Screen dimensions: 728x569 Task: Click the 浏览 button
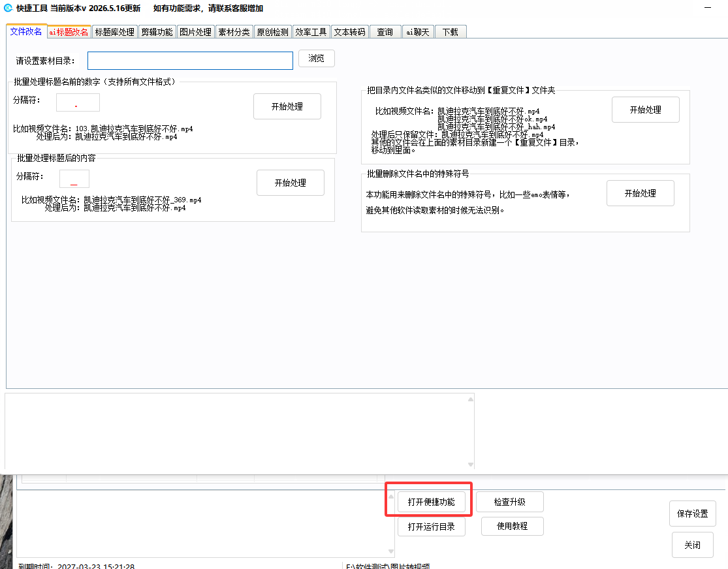316,59
